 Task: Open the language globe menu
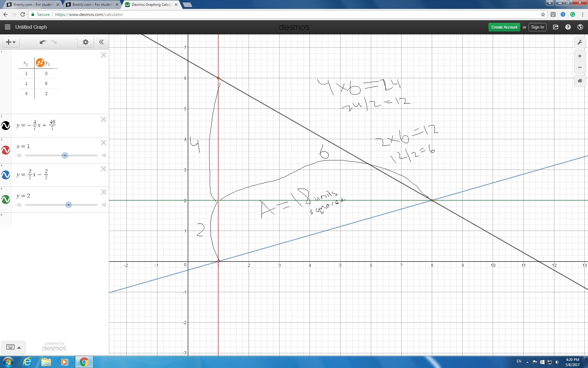[x=580, y=27]
